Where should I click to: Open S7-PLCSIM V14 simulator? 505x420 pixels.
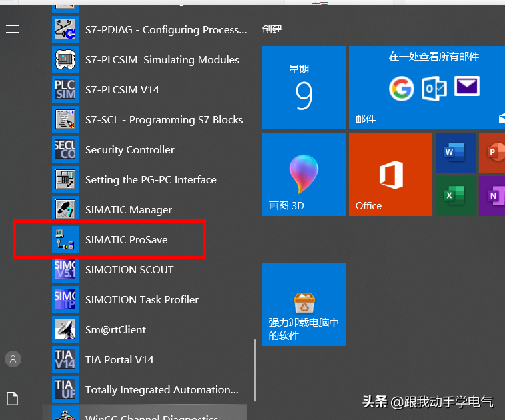click(x=122, y=90)
